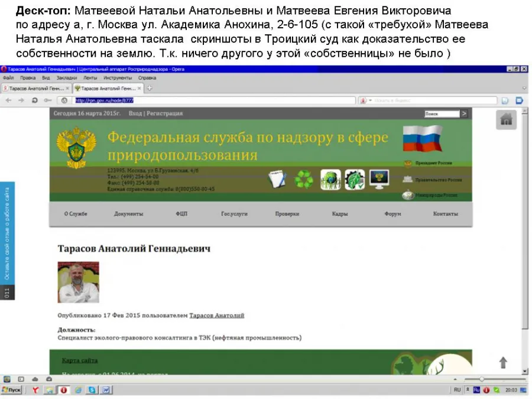Click the site Поиск search box
The width and height of the screenshot is (532, 399).
pos(442,114)
